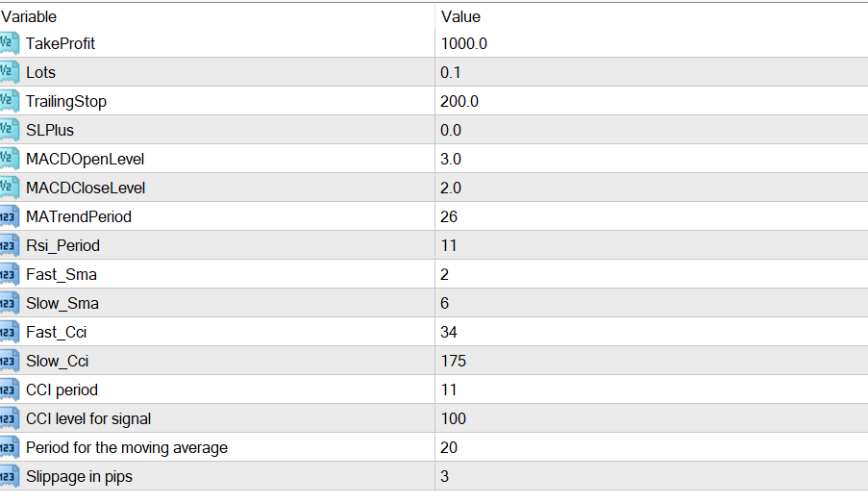Screen dimensions: 868x503
Task: Select the integer icon next to Rsi_Period
Action: (10, 245)
